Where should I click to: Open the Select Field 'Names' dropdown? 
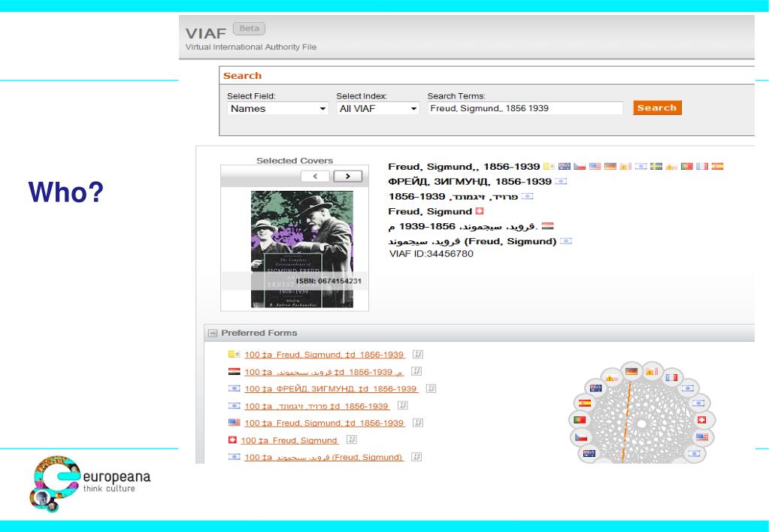tap(277, 108)
